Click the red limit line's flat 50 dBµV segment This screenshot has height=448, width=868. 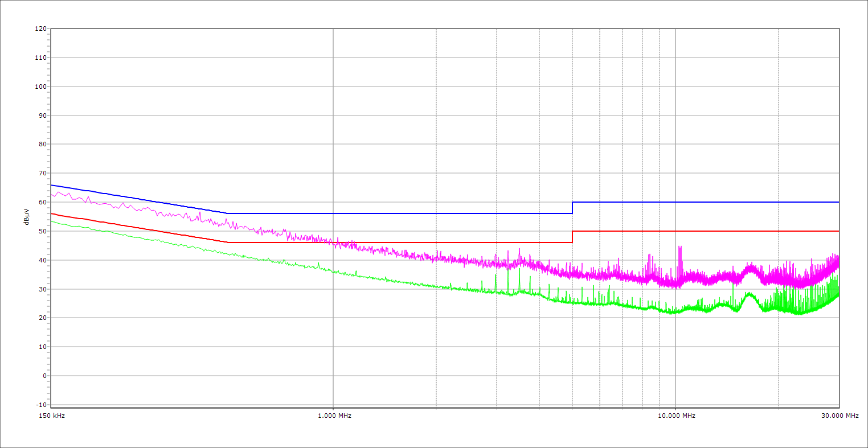(x=706, y=231)
